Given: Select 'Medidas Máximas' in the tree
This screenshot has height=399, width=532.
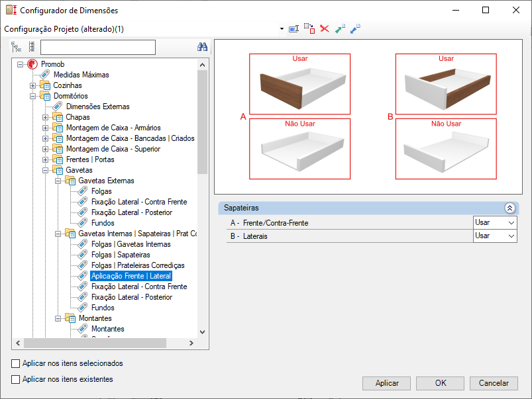Looking at the screenshot, I should pyautogui.click(x=81, y=75).
